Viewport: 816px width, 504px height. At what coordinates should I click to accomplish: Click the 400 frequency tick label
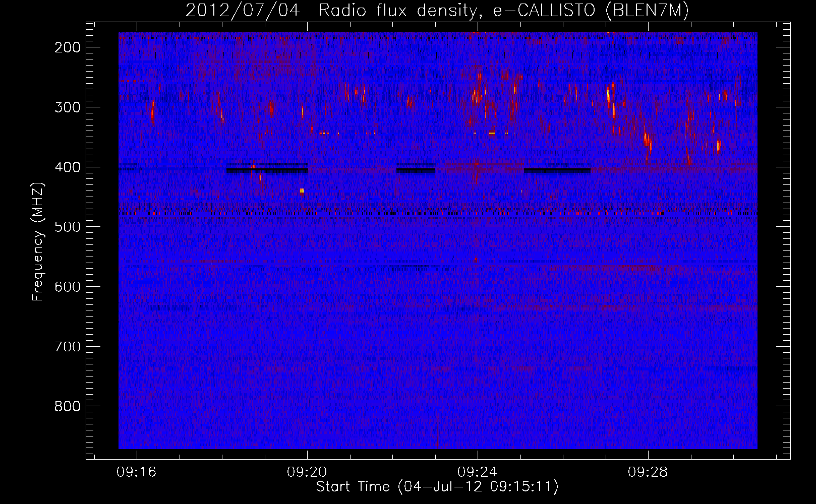(x=68, y=167)
